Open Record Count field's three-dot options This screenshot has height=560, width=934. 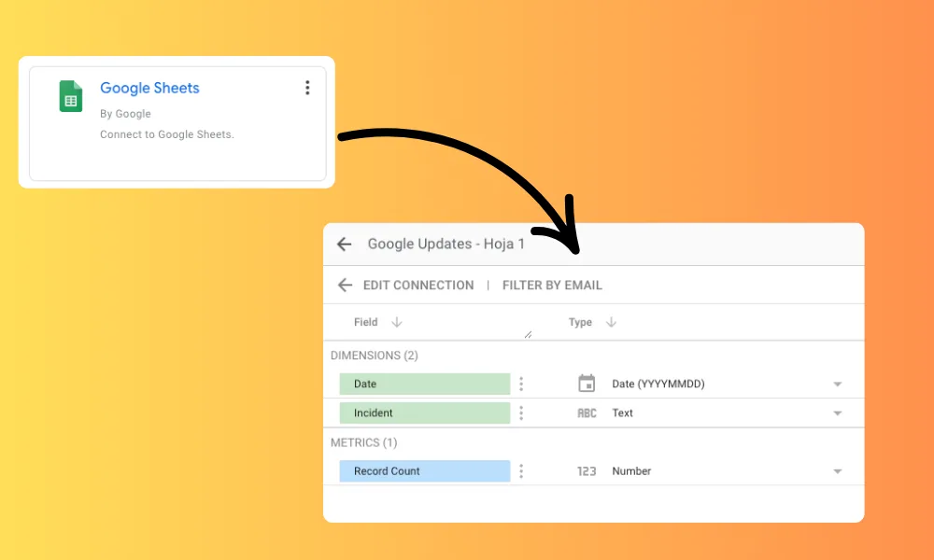coord(521,471)
